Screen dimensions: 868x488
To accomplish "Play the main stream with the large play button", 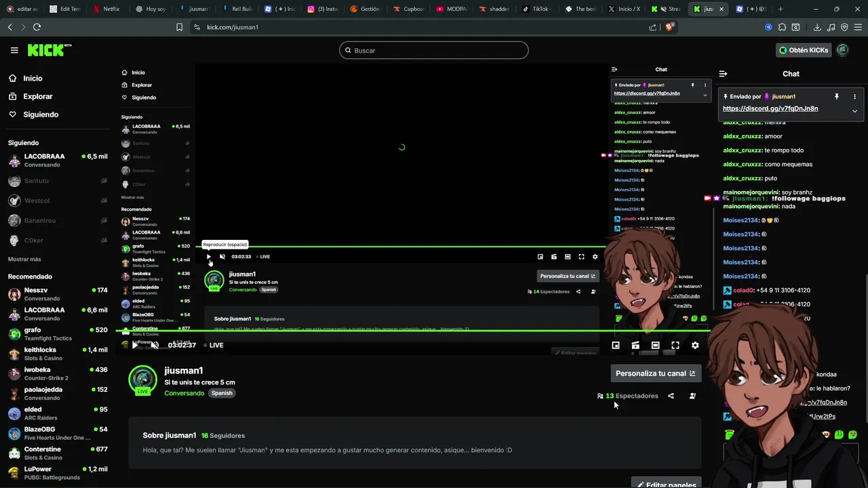I will click(135, 345).
